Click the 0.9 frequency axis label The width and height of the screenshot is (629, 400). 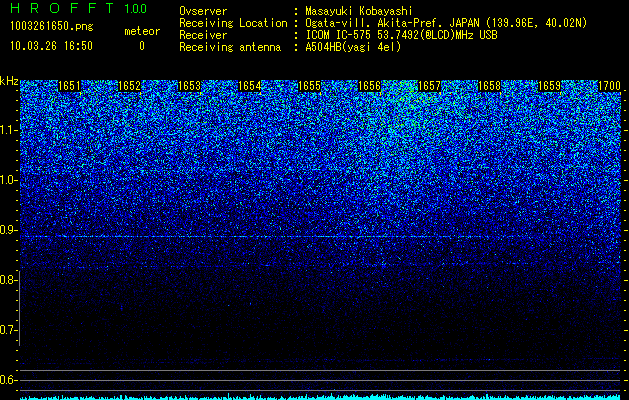8,230
